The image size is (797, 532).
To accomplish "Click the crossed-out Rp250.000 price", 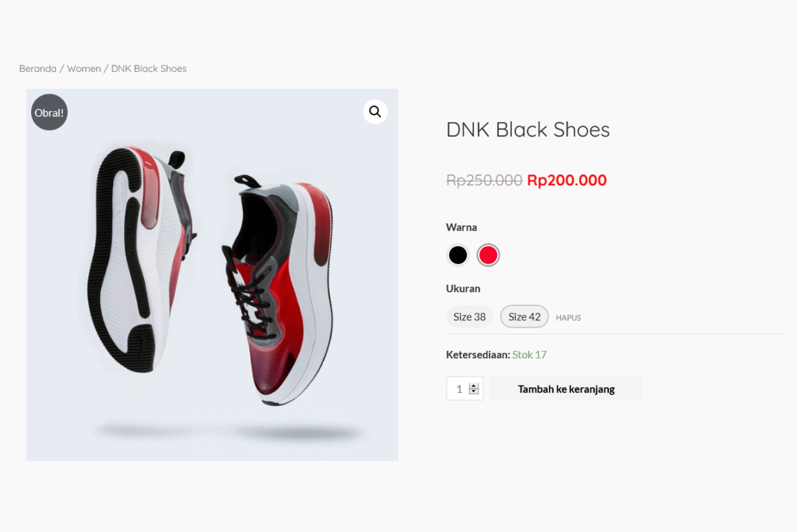I will click(484, 180).
